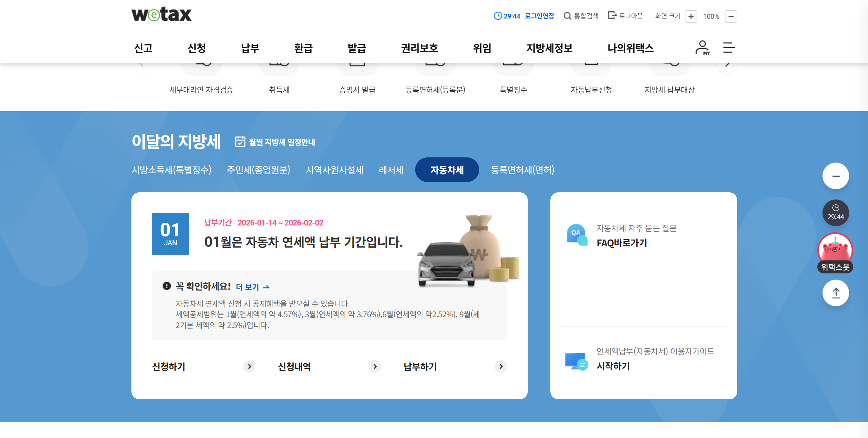Open FAQ바로가기 for 자동차세 questions
This screenshot has height=438, width=868.
click(x=622, y=243)
